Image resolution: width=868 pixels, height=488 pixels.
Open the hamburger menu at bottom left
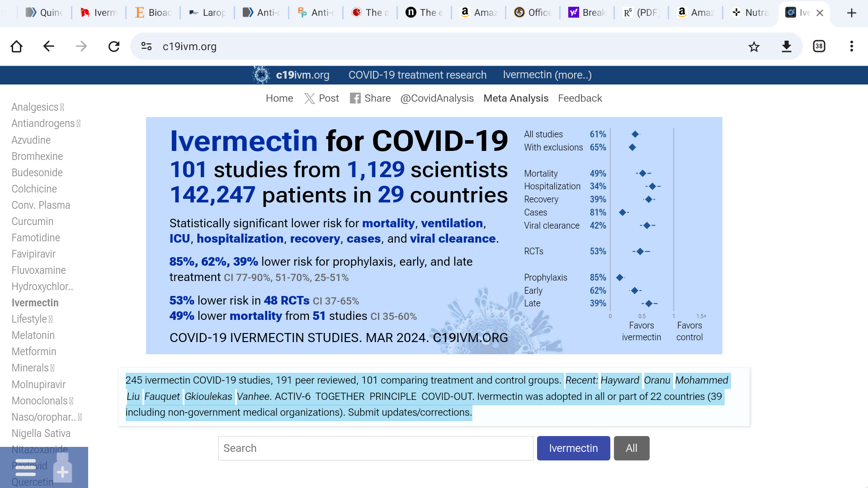pos(26,467)
